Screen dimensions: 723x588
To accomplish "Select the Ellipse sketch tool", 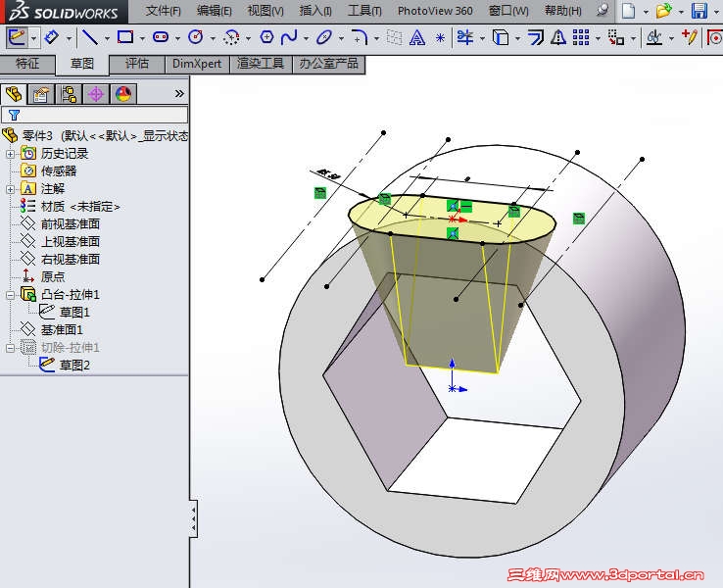I will click(324, 37).
